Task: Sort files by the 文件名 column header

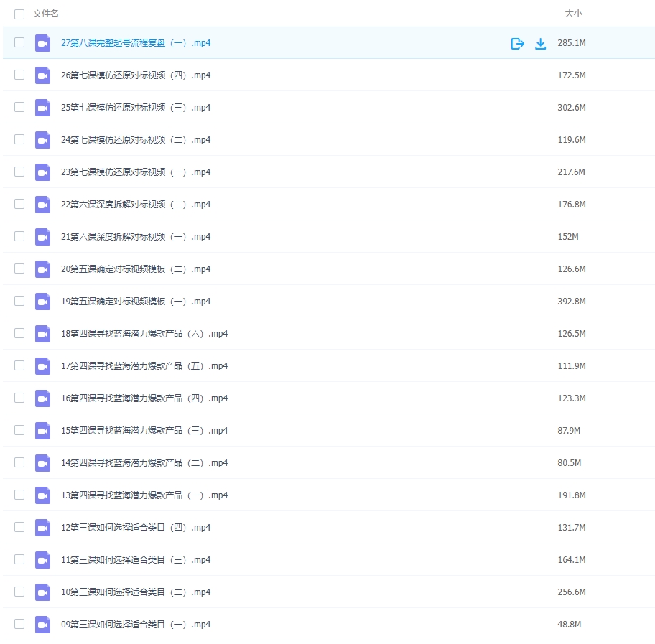Action: 46,14
